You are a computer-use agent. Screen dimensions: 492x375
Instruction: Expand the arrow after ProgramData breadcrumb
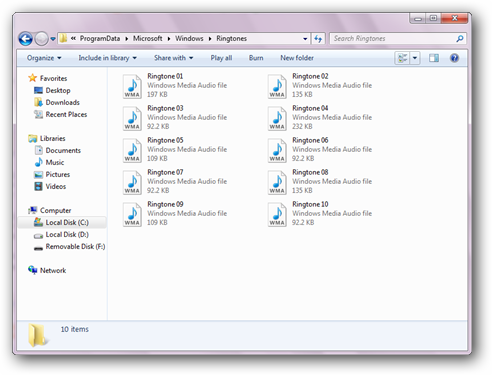(127, 39)
